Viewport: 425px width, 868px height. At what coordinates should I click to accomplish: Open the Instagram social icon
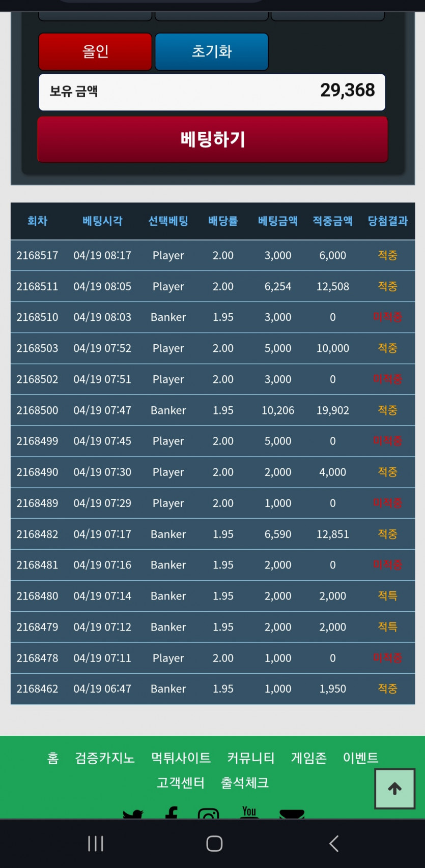pyautogui.click(x=209, y=814)
